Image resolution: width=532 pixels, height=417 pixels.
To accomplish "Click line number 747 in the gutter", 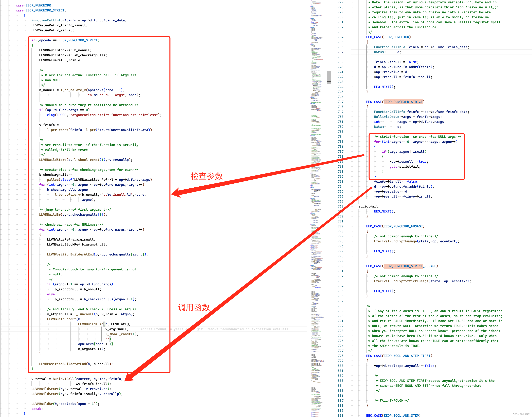I will tap(340, 102).
